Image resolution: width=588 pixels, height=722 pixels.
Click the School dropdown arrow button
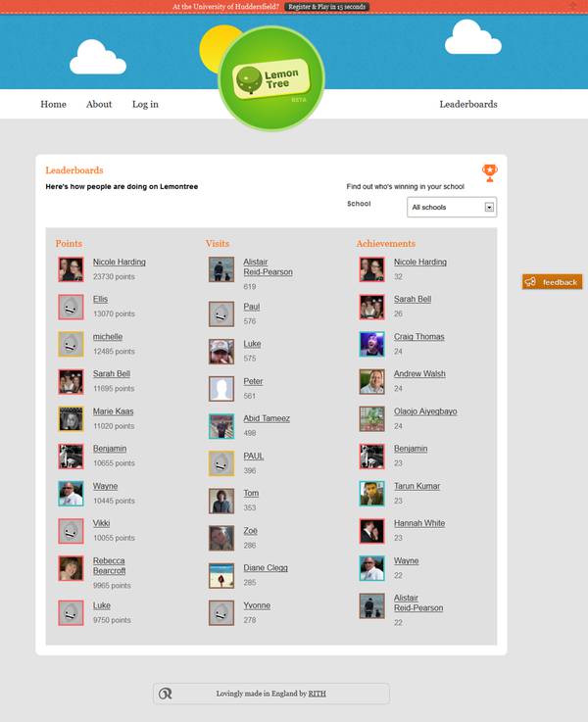pos(489,208)
